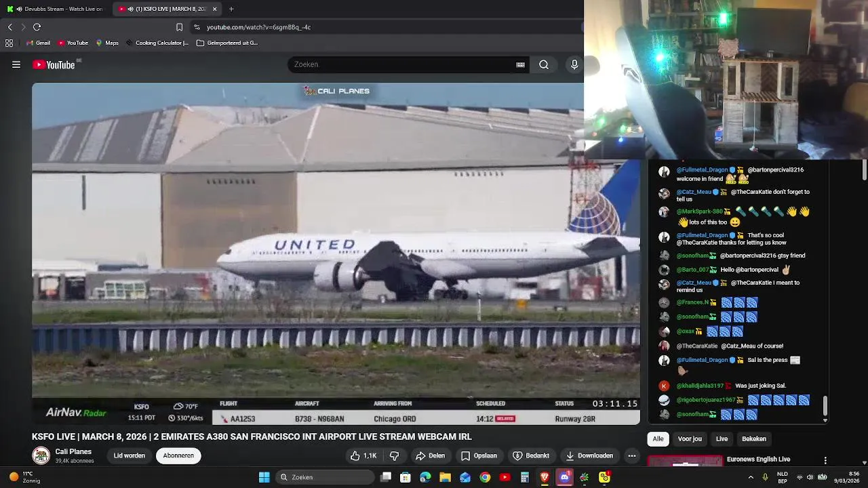The image size is (868, 488).
Task: Click the Cali Planes channel avatar
Action: pyautogui.click(x=41, y=455)
